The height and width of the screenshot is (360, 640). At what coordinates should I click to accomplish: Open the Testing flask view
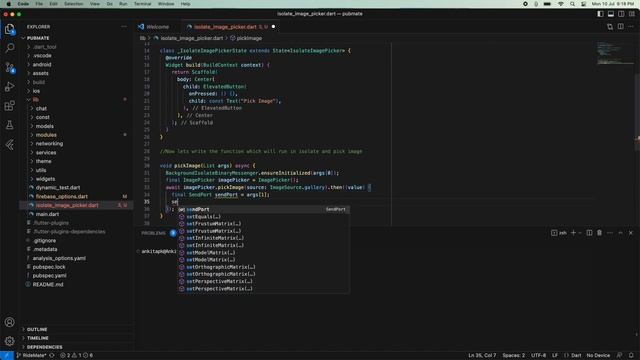9,125
